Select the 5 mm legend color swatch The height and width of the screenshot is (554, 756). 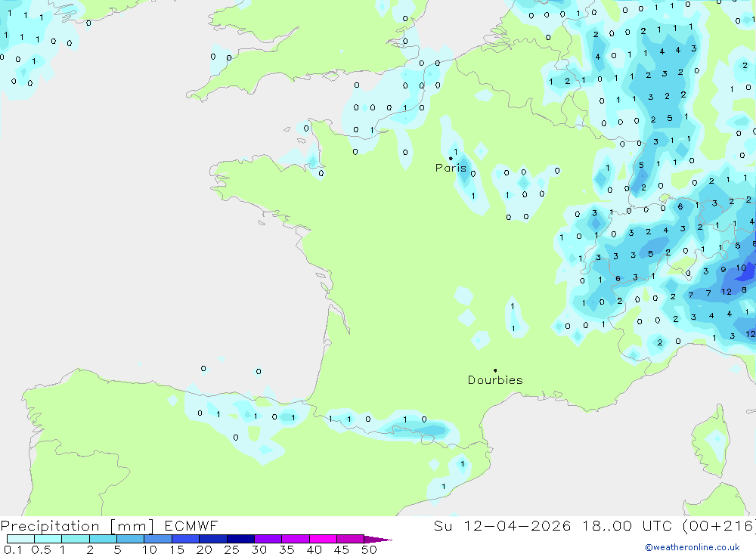click(x=130, y=539)
